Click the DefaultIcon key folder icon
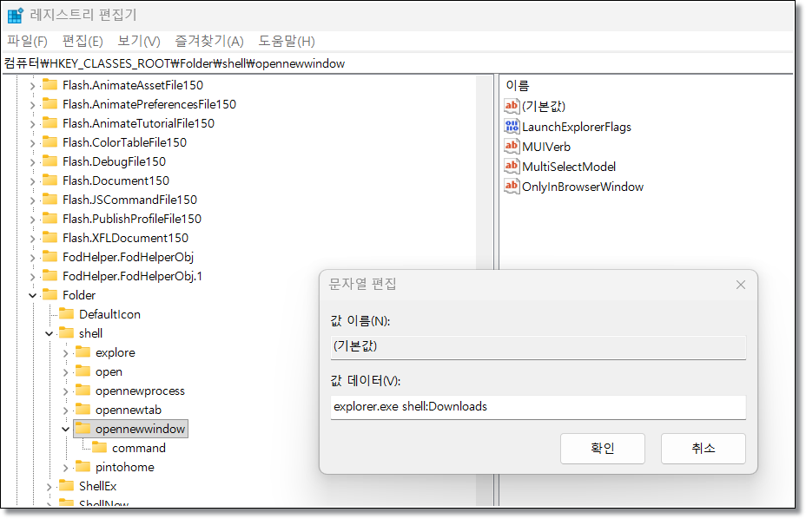 (66, 314)
